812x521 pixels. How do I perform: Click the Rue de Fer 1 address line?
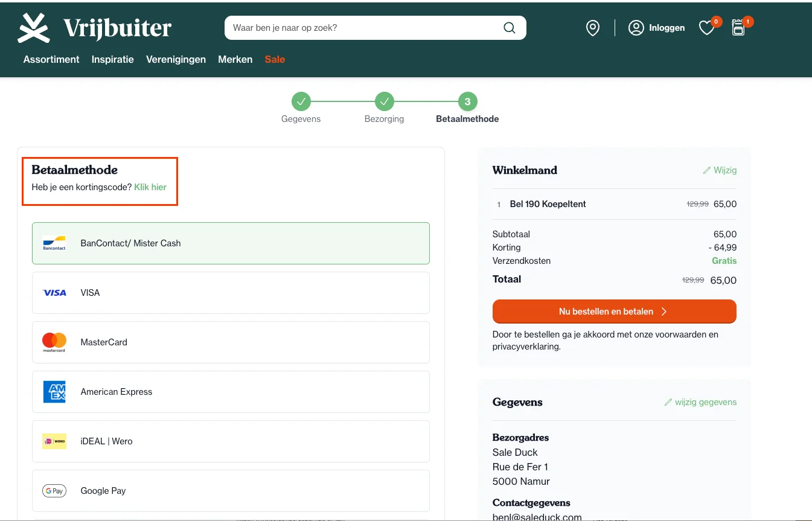click(x=520, y=467)
